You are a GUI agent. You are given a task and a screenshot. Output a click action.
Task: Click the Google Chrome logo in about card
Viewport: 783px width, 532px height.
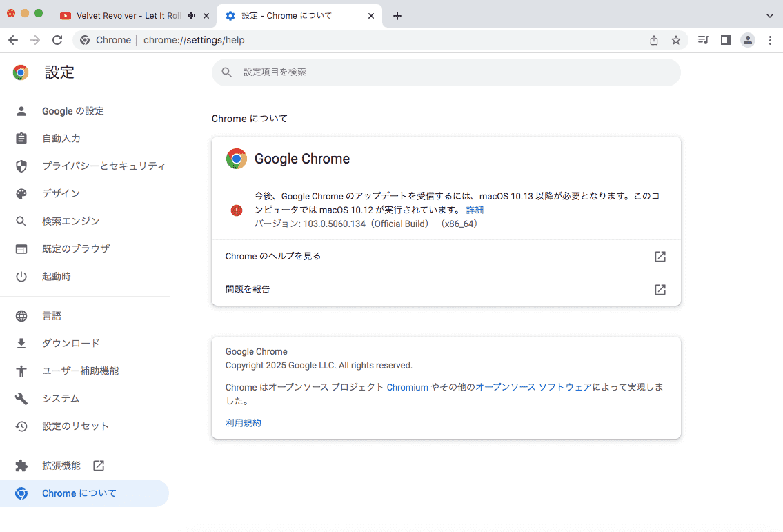[x=237, y=159]
